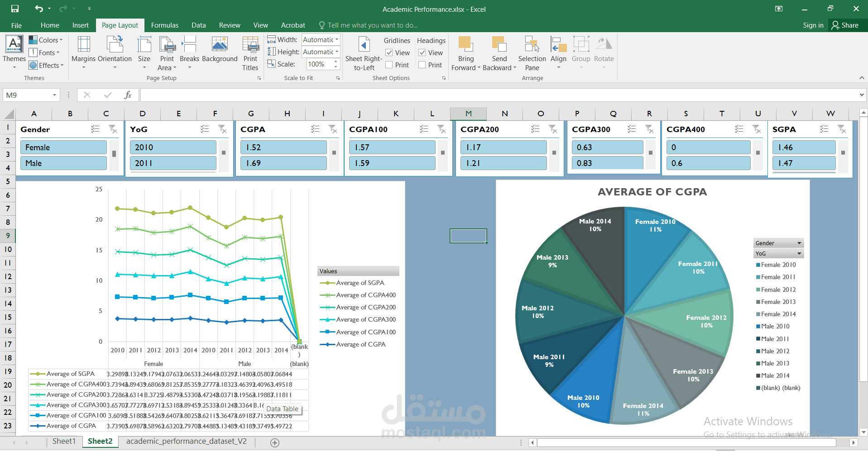The height and width of the screenshot is (451, 868).
Task: Click the Bring Forward icon
Action: (x=465, y=44)
